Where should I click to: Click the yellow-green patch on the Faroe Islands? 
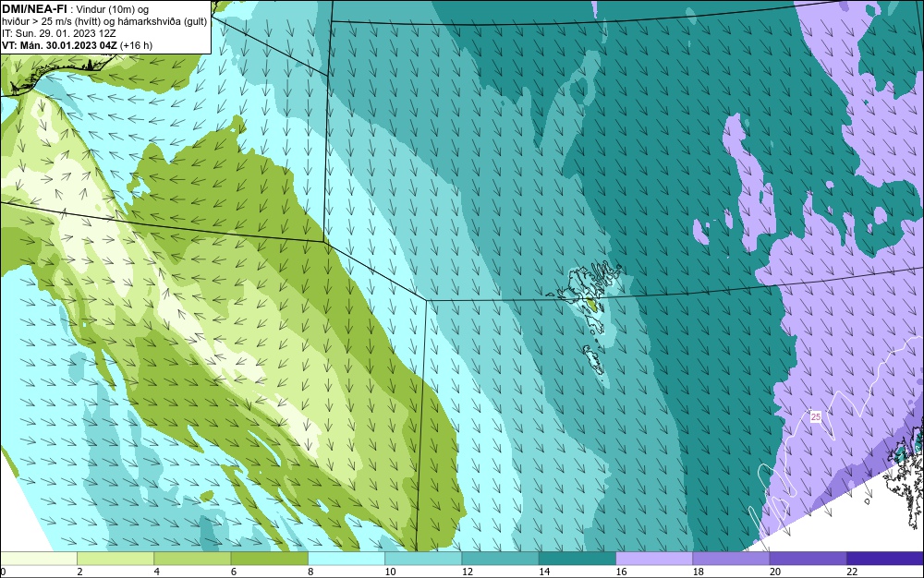[x=591, y=305]
